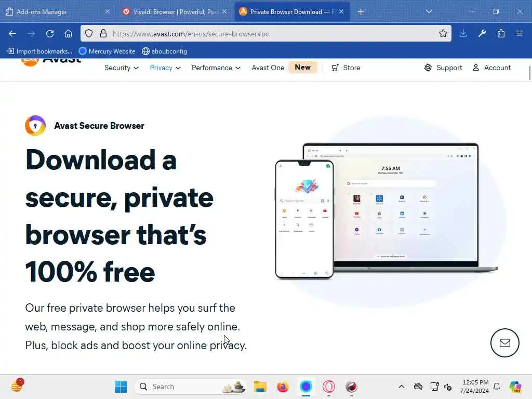
Task: Expand the Privacy menu
Action: [x=165, y=68]
